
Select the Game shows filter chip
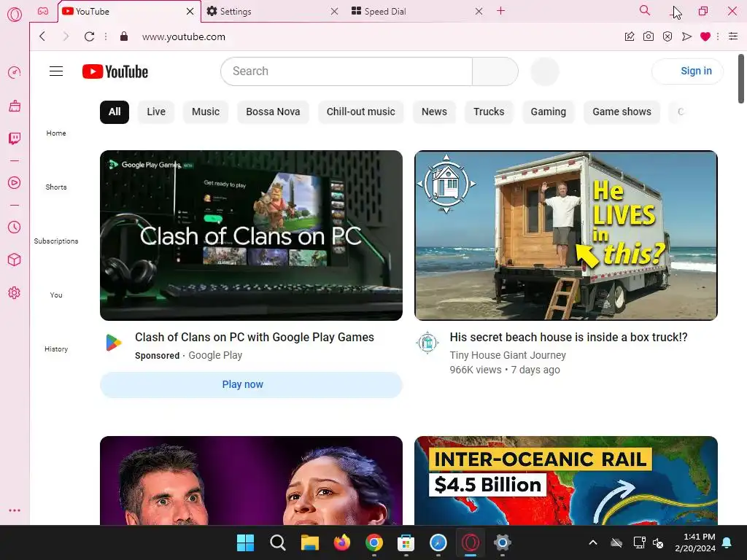click(x=622, y=112)
